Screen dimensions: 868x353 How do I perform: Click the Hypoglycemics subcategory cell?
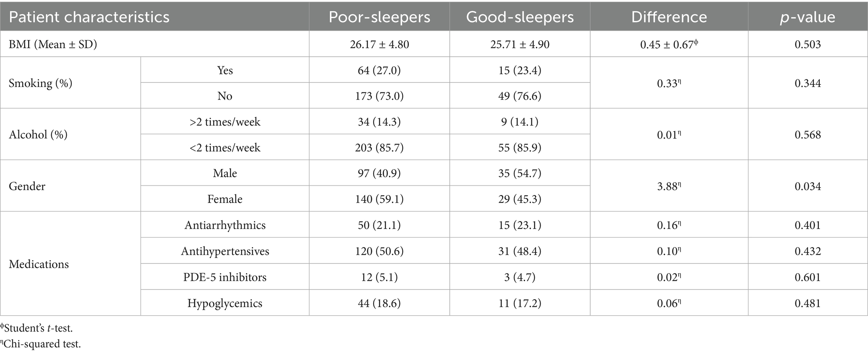tap(225, 303)
